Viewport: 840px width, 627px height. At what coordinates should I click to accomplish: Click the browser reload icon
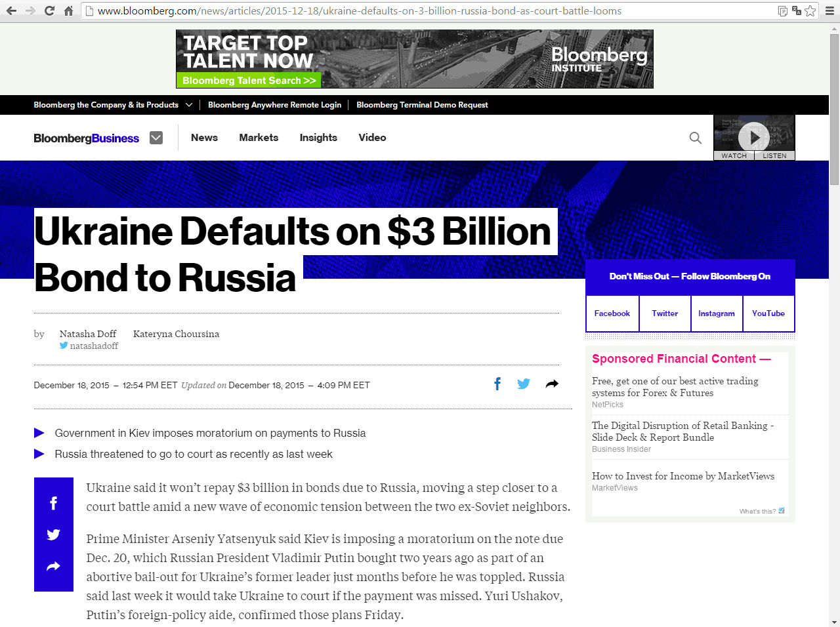point(49,10)
